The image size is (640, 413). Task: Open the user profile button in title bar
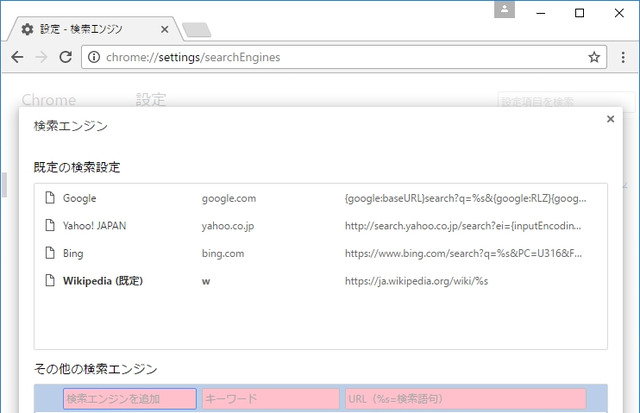[504, 9]
